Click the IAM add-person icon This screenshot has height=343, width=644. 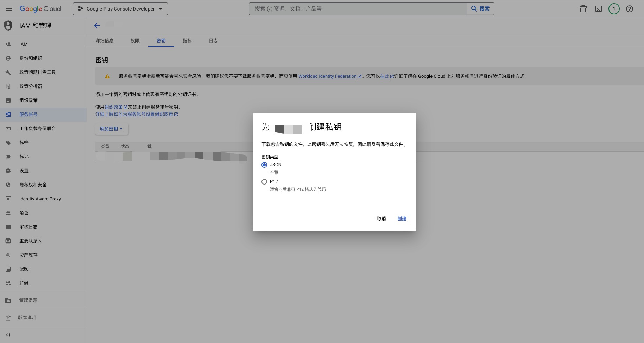pos(8,44)
